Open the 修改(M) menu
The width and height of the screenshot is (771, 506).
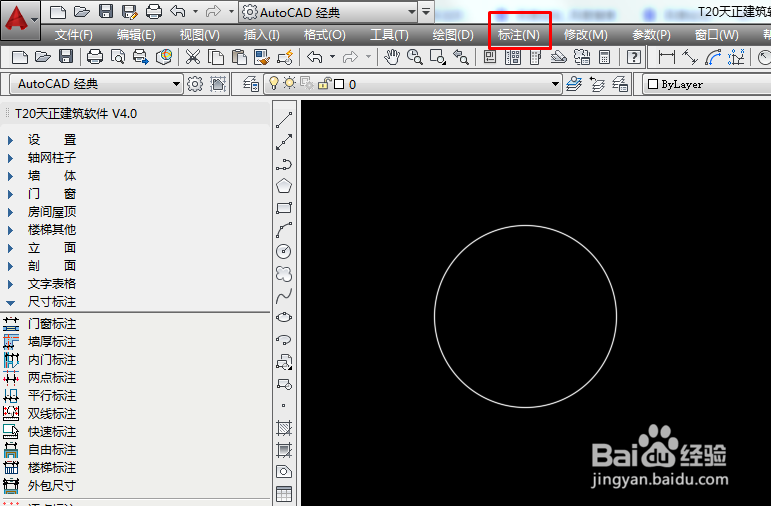pyautogui.click(x=586, y=35)
